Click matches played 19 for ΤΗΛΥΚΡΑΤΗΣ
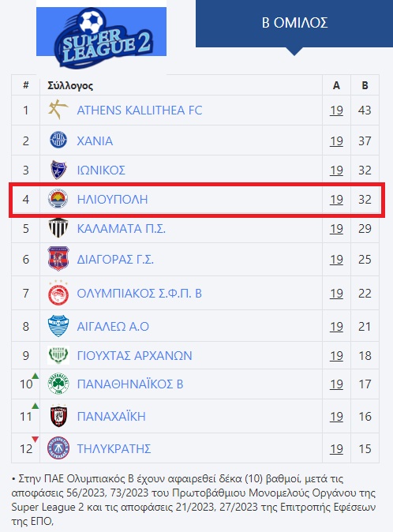 (x=336, y=449)
